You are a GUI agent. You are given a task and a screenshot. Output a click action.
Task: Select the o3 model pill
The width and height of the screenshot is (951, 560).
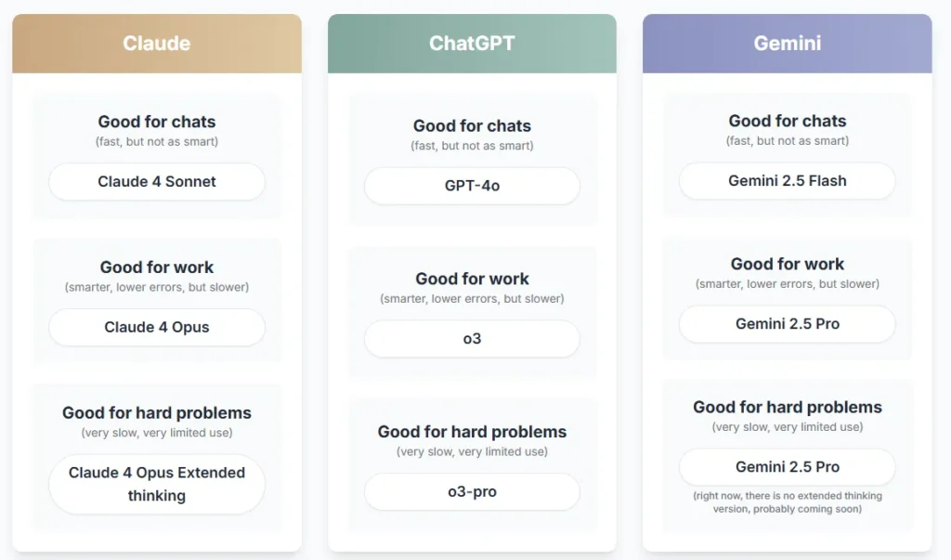coord(472,339)
